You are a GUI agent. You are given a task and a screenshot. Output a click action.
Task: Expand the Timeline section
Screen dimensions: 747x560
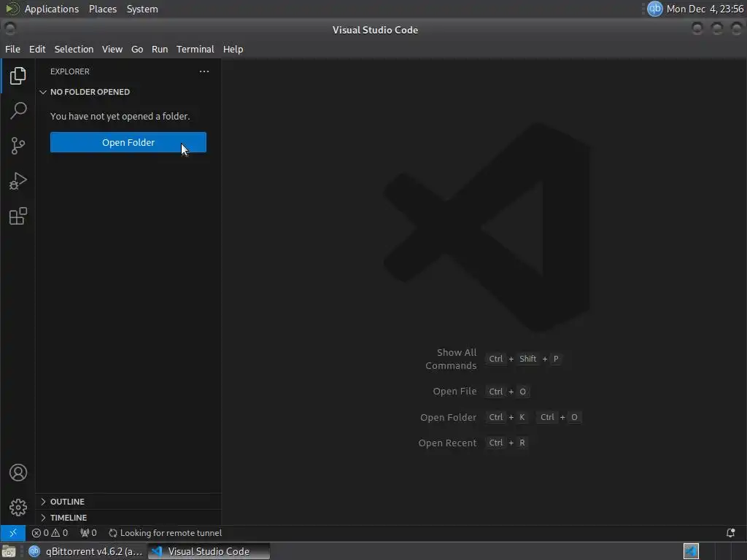[128, 518]
